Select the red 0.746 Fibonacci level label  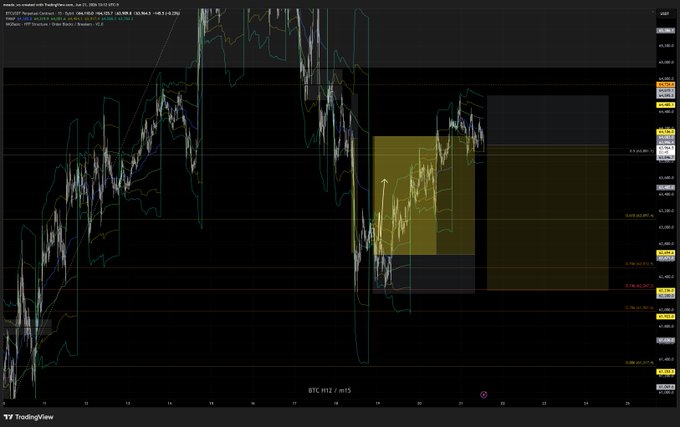(639, 286)
